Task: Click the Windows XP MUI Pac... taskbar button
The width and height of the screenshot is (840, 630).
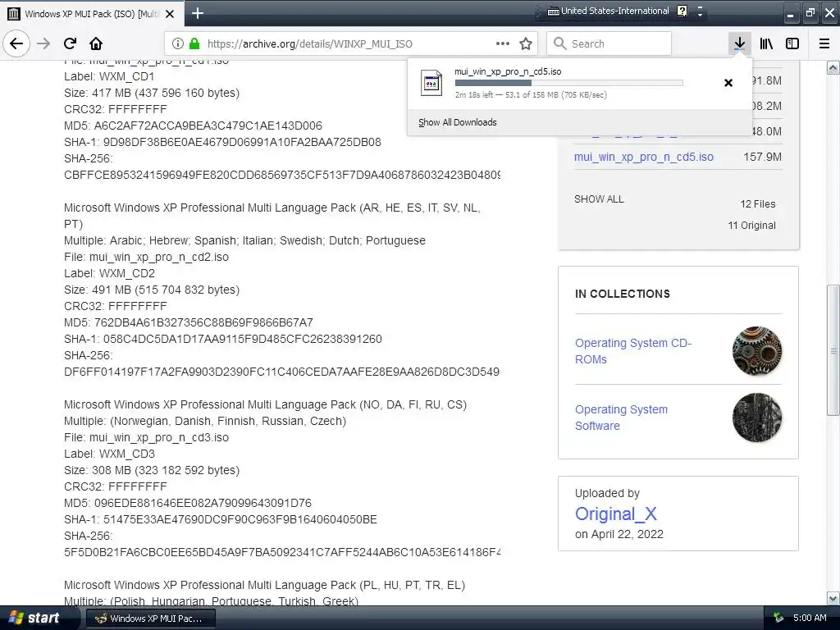Action: coord(151,619)
